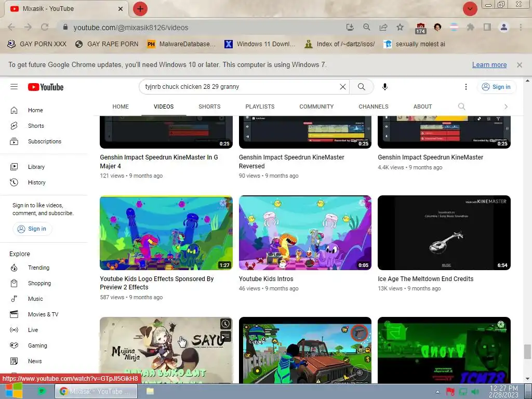
Task: Click Sign in button at top right
Action: point(497,87)
